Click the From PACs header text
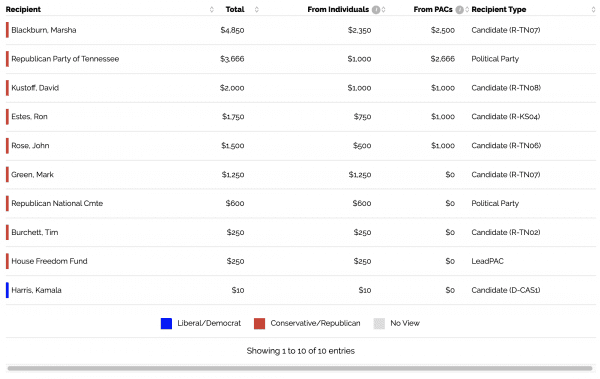 click(x=433, y=10)
